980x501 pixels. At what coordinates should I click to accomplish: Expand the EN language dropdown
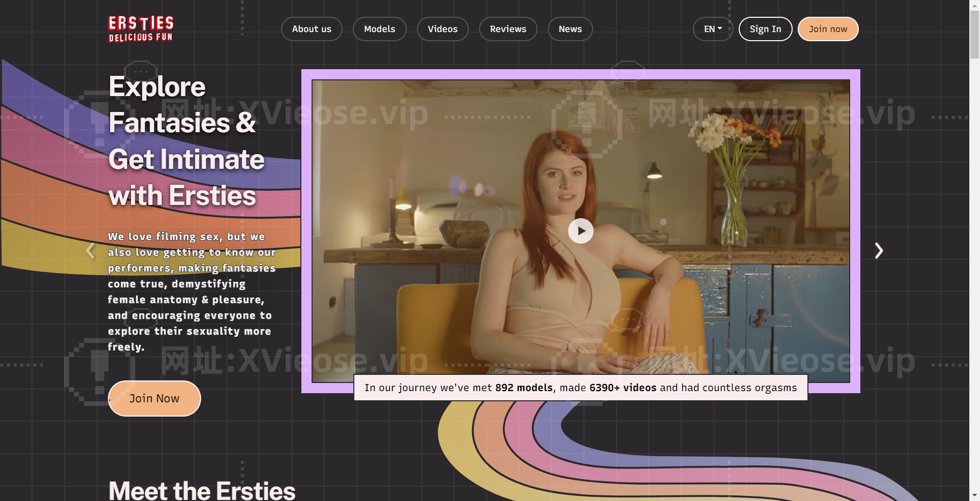click(713, 29)
